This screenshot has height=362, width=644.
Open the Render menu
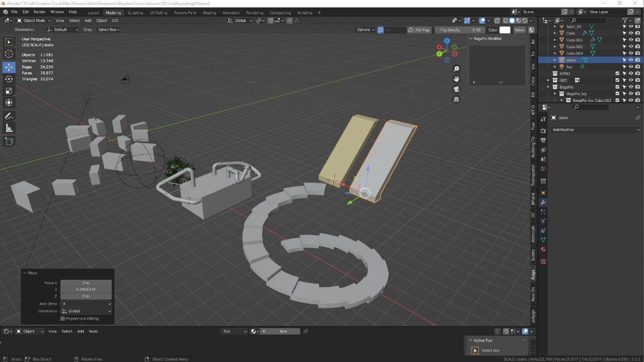point(40,12)
